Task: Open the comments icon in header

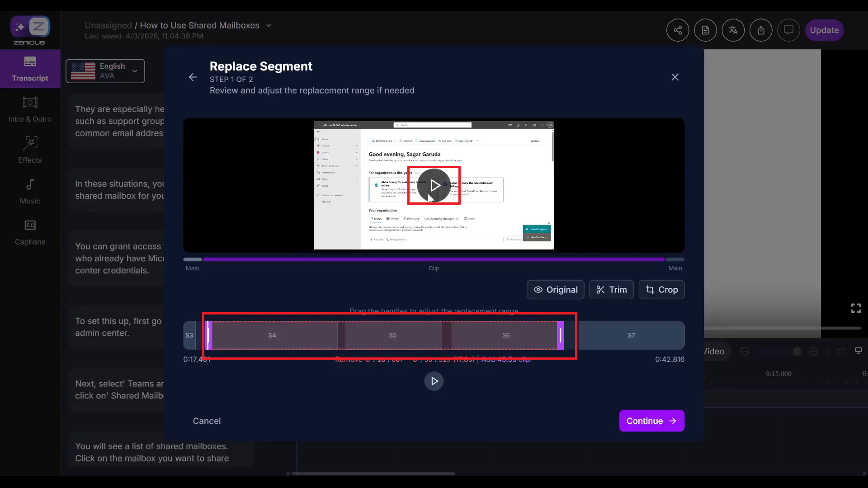Action: pyautogui.click(x=788, y=30)
